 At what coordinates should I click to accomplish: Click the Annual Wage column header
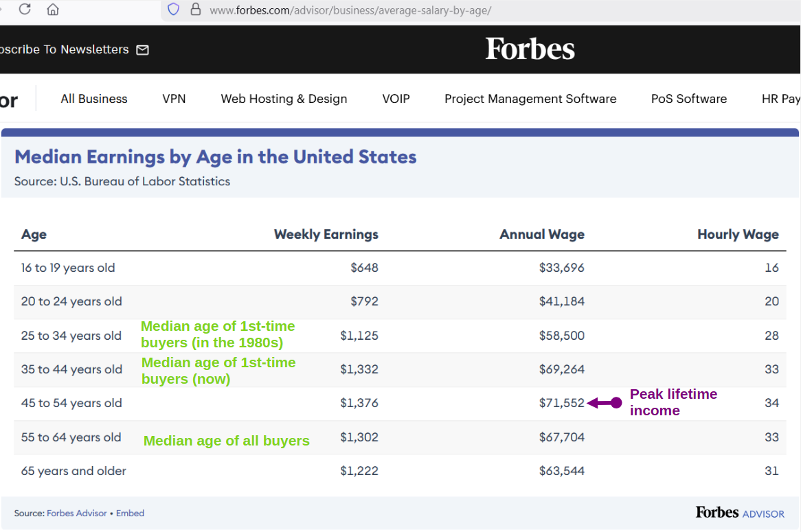pos(542,235)
